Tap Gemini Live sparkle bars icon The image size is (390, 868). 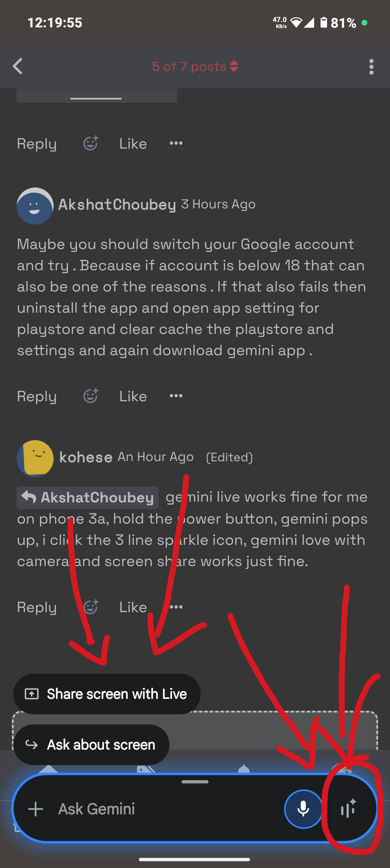348,809
